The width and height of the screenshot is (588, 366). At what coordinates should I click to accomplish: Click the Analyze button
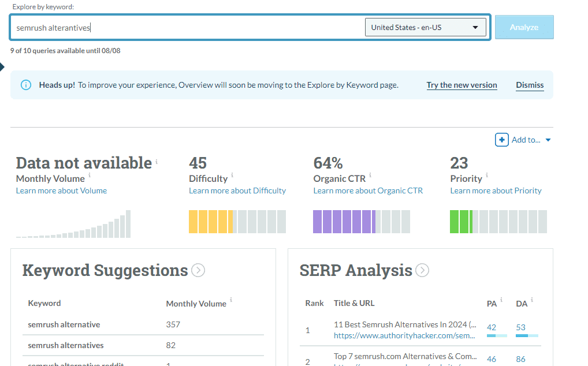[524, 27]
